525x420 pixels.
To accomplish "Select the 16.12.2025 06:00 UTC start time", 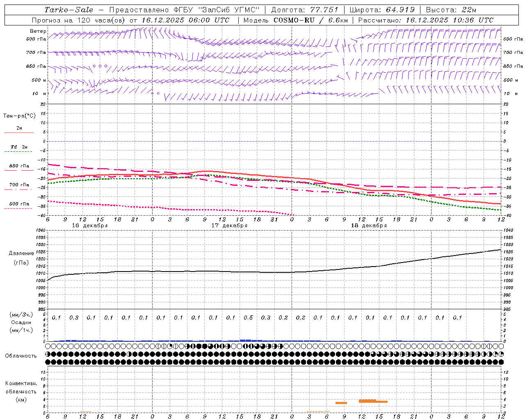I will [x=185, y=20].
